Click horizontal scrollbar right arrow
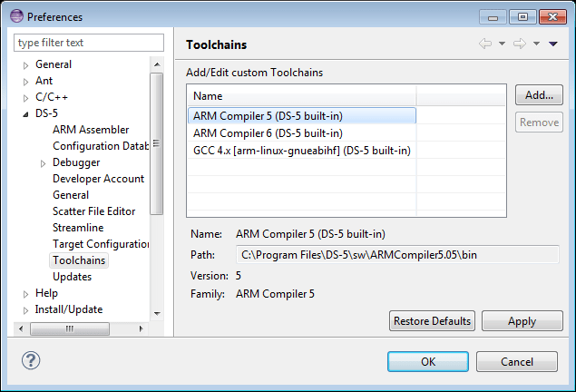Viewport: 576px width, 392px height. click(x=142, y=328)
